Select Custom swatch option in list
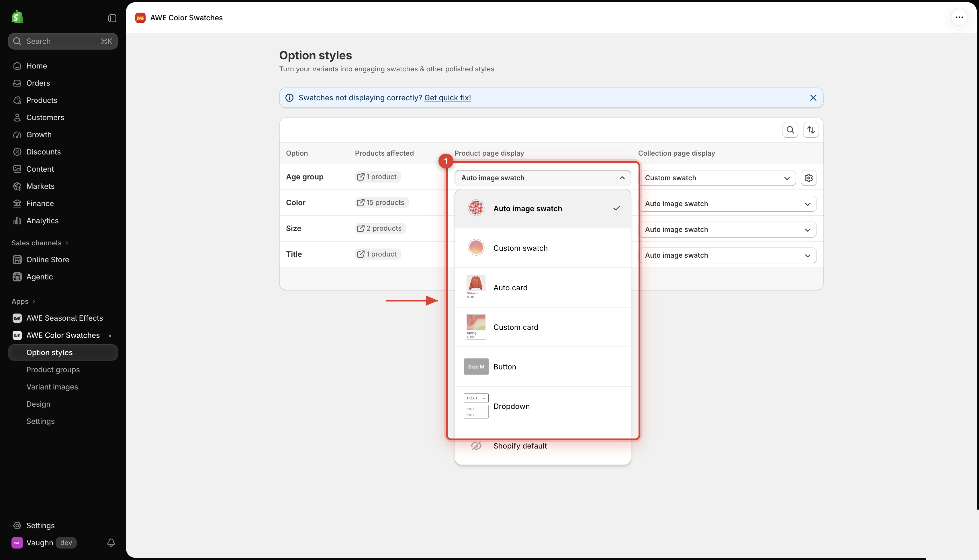 [543, 248]
